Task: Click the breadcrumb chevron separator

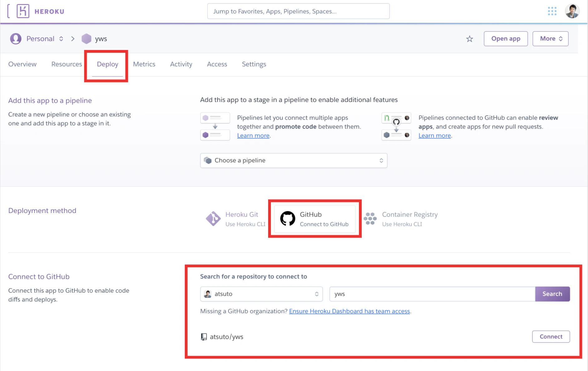Action: [73, 39]
